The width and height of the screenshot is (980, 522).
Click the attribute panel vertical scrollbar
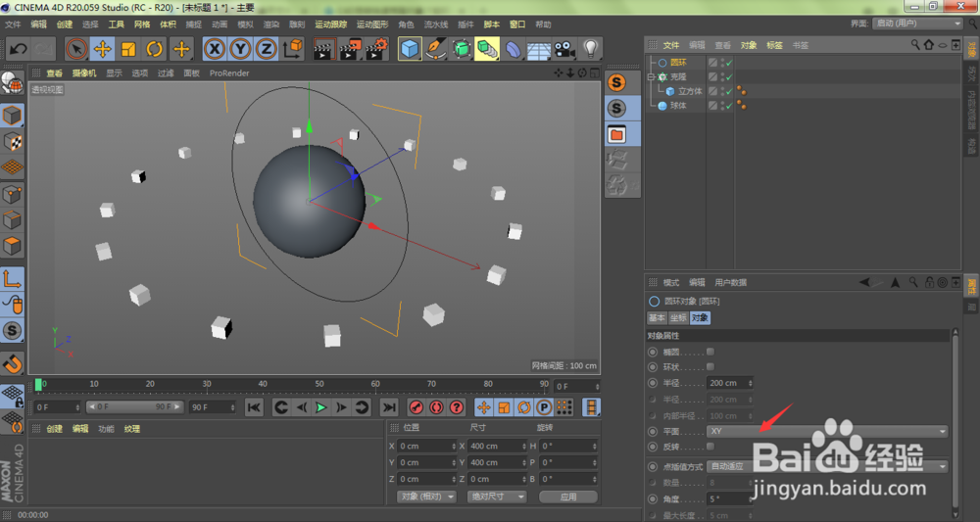955,423
